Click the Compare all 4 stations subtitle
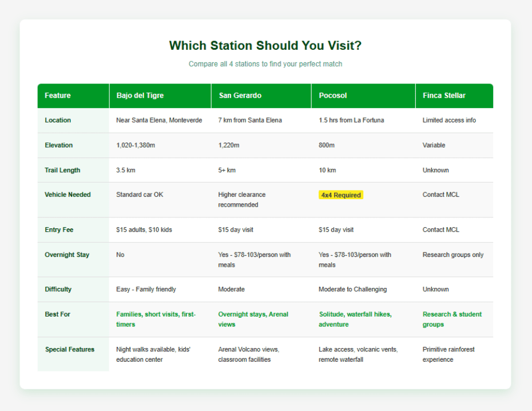 click(x=265, y=64)
